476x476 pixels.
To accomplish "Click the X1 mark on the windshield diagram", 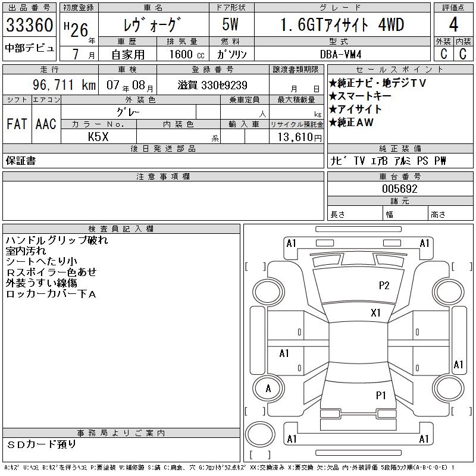I will click(x=375, y=313).
